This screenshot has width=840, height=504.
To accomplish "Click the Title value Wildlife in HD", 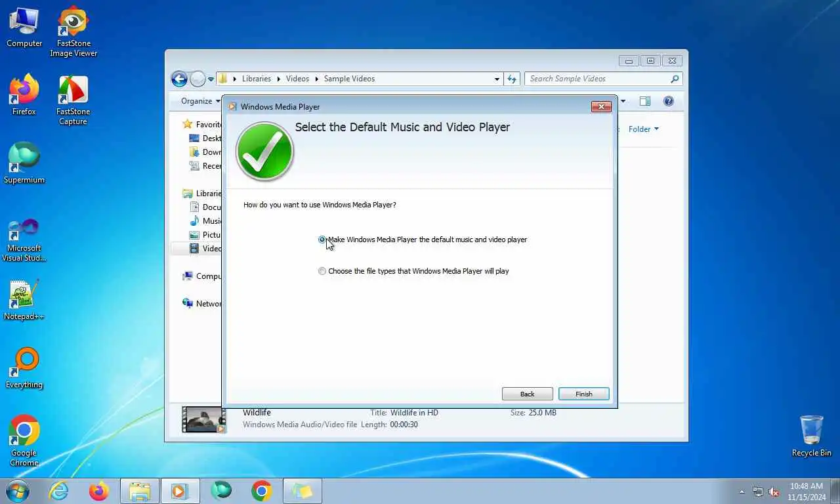I will point(414,413).
